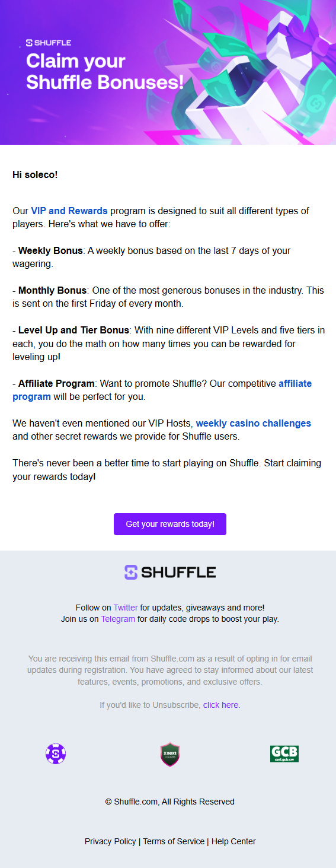This screenshot has height=868, width=336.
Task: Open the Twitter link
Action: (126, 608)
